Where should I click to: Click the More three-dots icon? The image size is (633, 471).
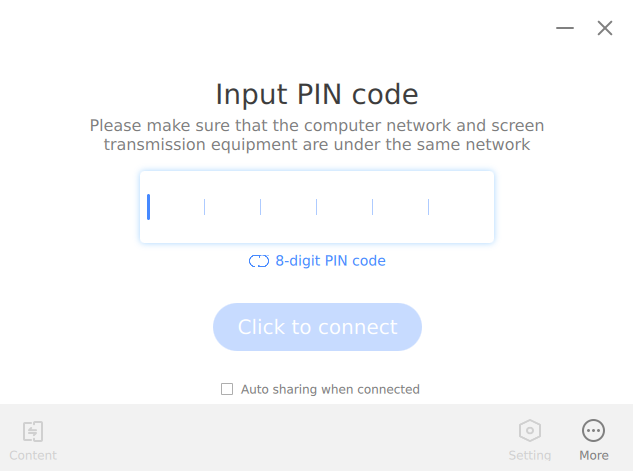pyautogui.click(x=593, y=431)
